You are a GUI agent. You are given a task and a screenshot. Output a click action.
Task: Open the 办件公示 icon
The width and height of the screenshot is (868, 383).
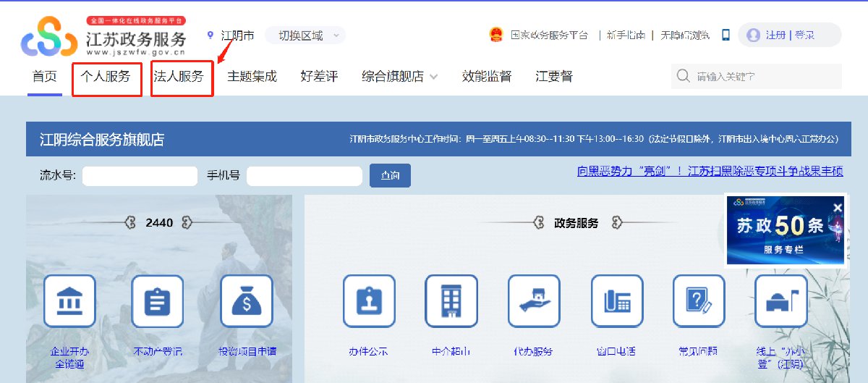pyautogui.click(x=369, y=300)
